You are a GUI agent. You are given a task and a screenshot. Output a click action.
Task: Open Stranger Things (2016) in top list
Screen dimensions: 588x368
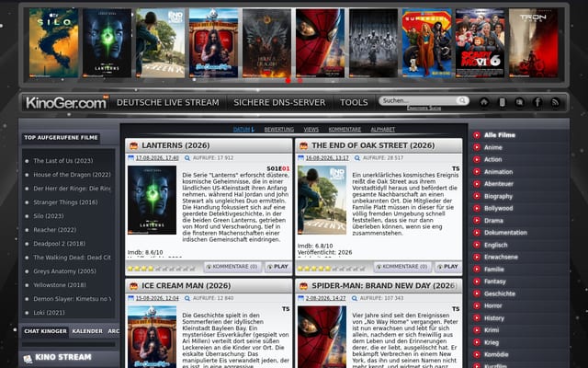pyautogui.click(x=65, y=202)
